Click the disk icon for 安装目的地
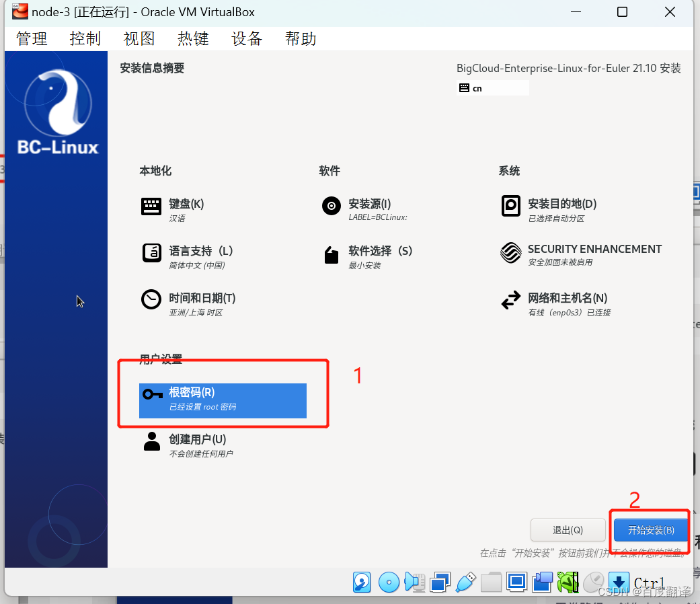700x604 pixels. click(x=511, y=206)
